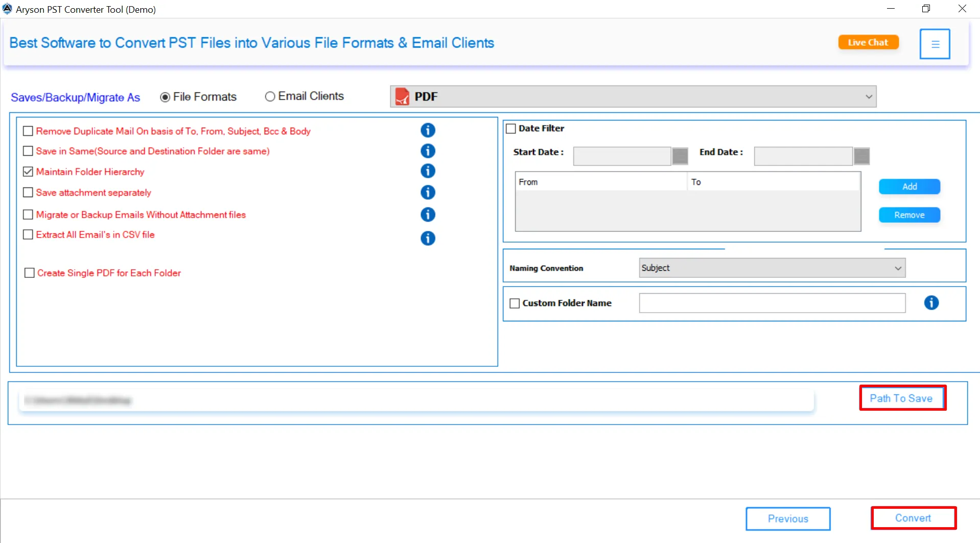The height and width of the screenshot is (543, 980).
Task: Check Create Single PDF for Each Folder
Action: coord(29,272)
